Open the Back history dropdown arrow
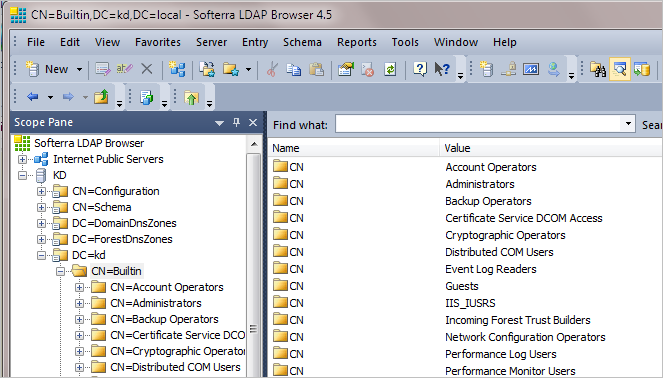Viewport: 663px width, 378px height. [x=50, y=97]
